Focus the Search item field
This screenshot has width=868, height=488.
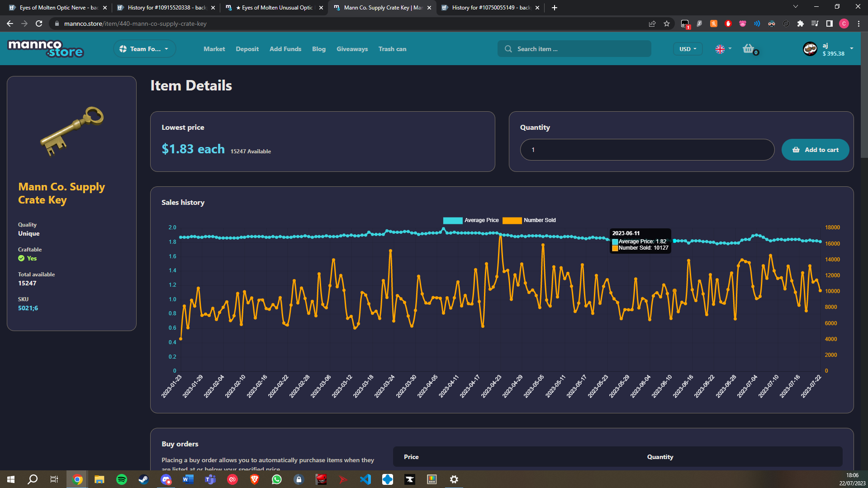click(574, 49)
